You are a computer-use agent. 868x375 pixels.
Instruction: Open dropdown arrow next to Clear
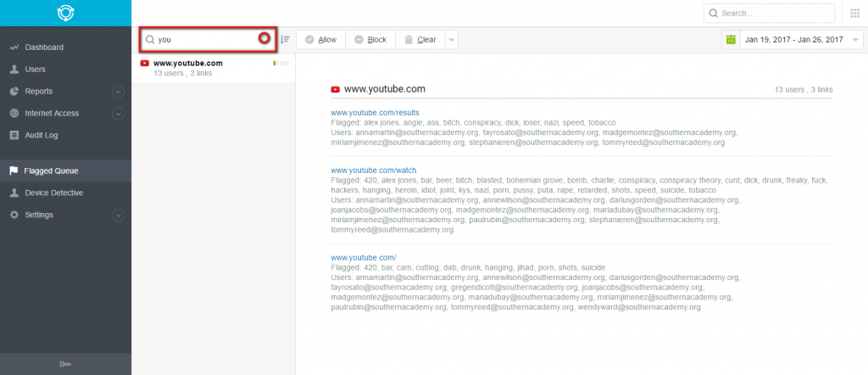452,40
